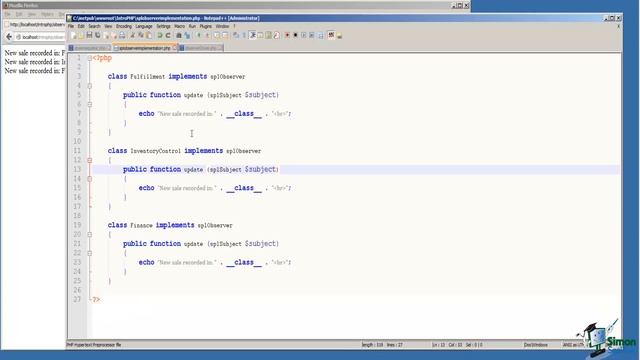Redo the edit via toolbar arrow
This screenshot has width=640, height=360.
[168, 36]
